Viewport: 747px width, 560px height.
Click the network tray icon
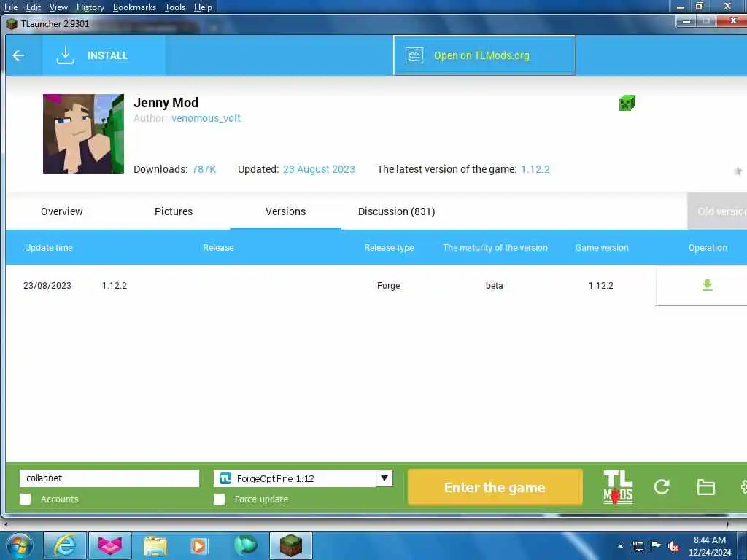638,546
